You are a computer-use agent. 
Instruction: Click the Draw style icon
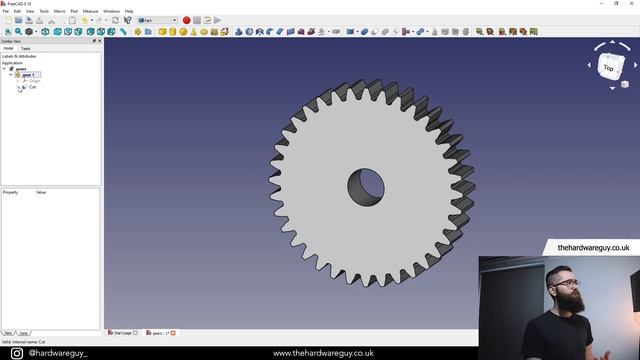(29, 31)
